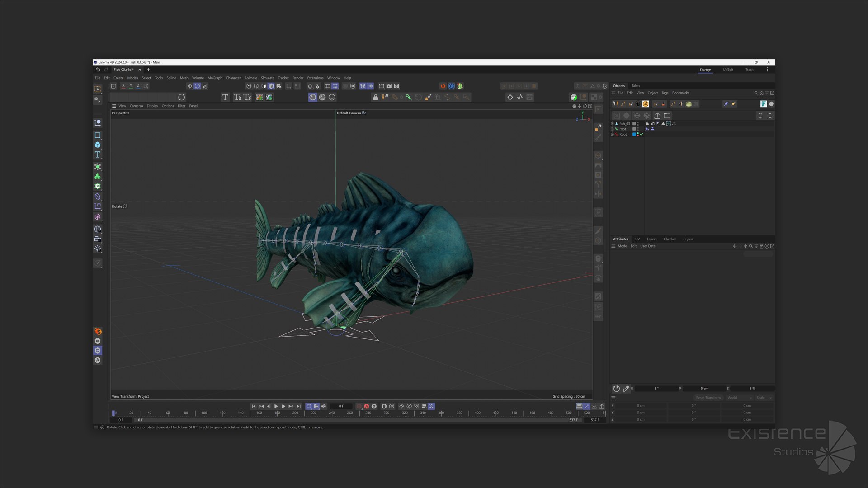The image size is (868, 488).
Task: Toggle timeline sound speaker icon
Action: point(324,406)
